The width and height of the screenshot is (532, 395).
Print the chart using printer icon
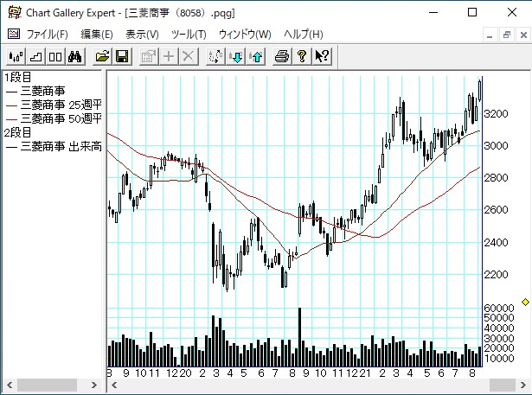(282, 57)
